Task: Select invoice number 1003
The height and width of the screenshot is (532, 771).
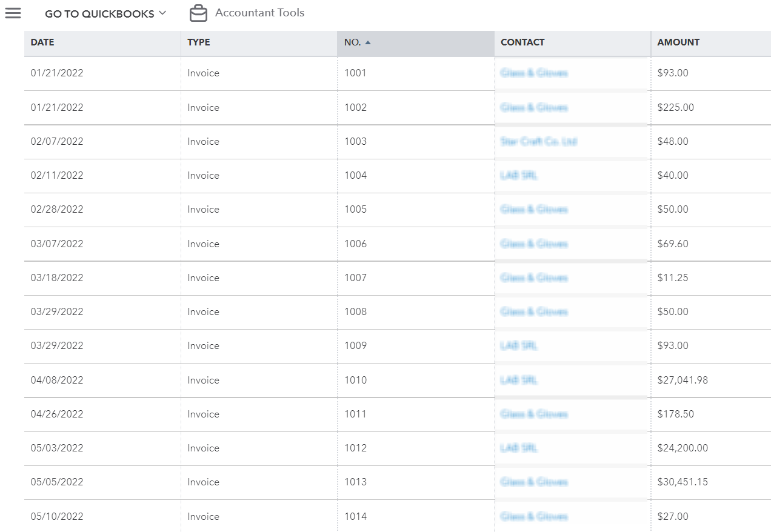Action: (x=355, y=141)
